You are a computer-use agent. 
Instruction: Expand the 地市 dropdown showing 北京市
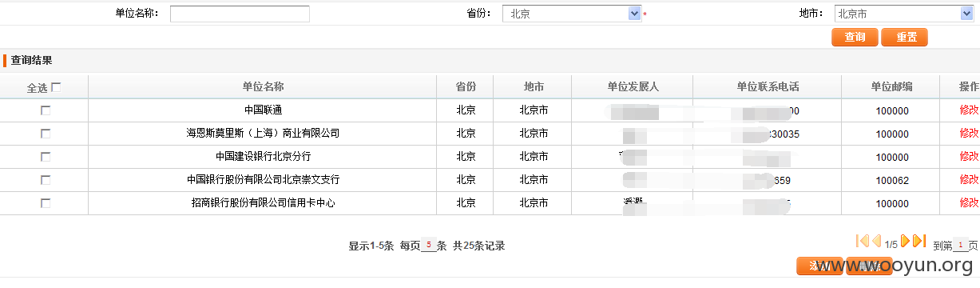(x=903, y=14)
